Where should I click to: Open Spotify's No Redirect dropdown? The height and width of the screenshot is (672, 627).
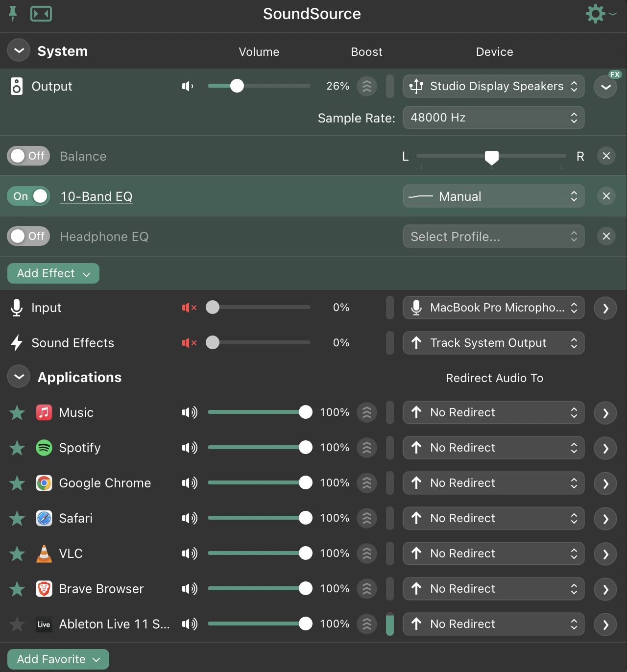[494, 448]
